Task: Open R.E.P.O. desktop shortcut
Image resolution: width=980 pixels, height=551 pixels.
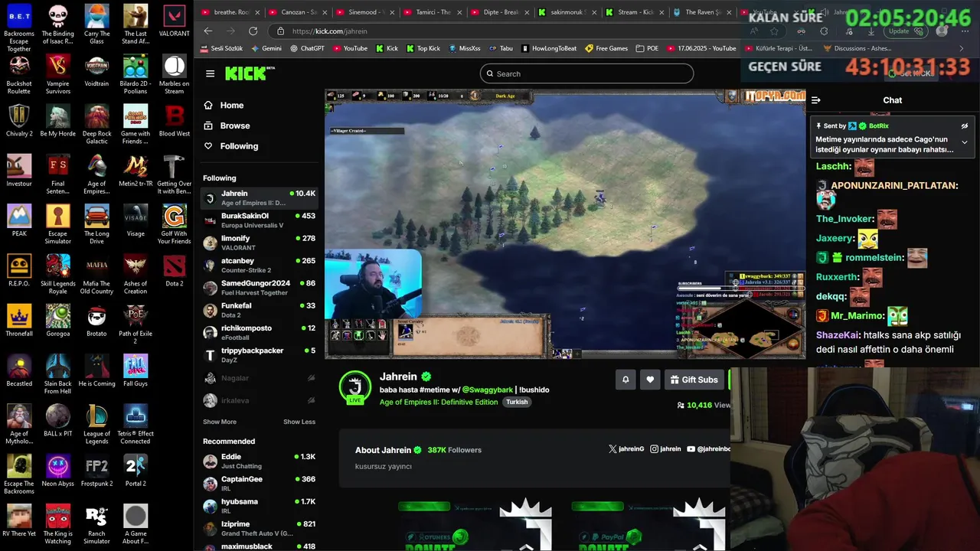Action: (19, 271)
